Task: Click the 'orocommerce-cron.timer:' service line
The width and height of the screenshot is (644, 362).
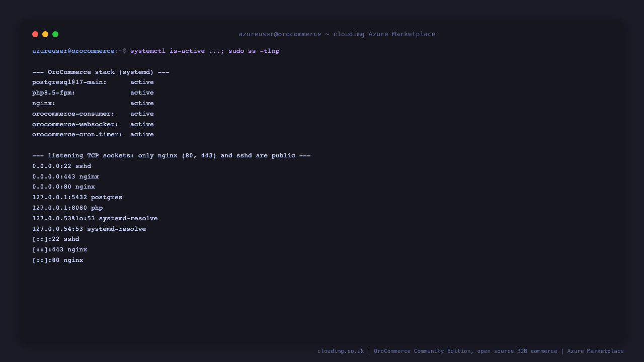Action: [x=93, y=135]
